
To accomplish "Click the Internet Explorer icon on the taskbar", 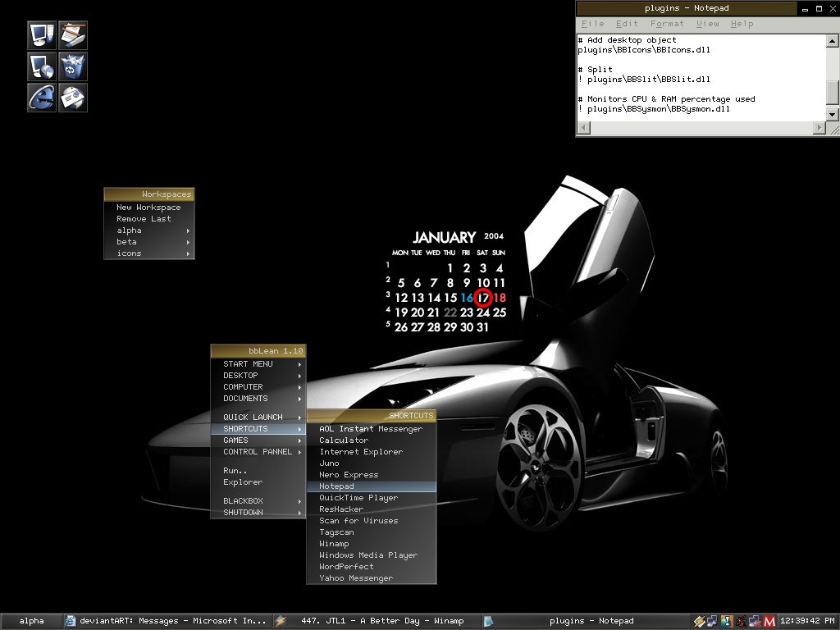I will coord(71,621).
